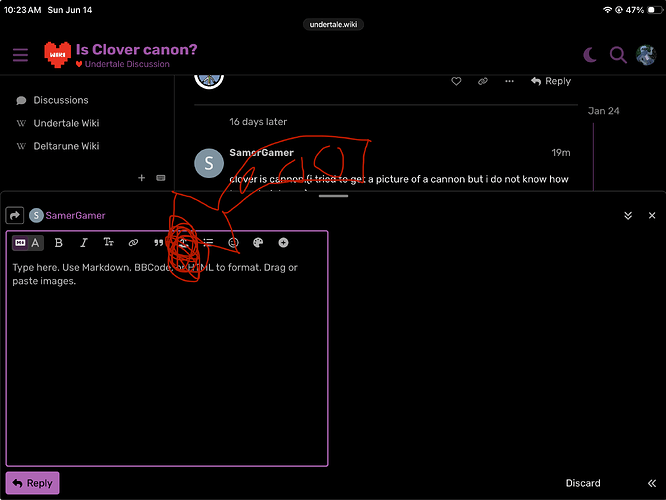Apply italic formatting
666x500 pixels.
[x=84, y=243]
